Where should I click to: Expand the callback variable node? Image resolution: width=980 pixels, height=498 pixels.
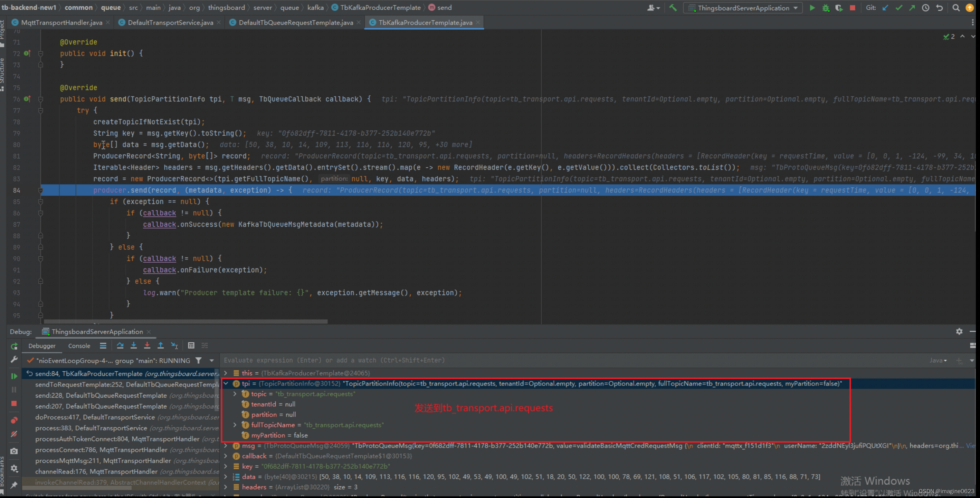pos(226,456)
